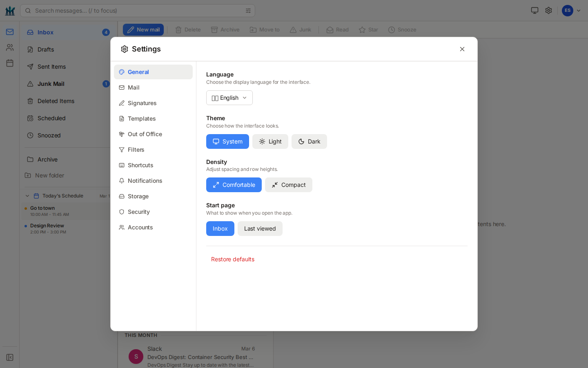Open the General settings section
The height and width of the screenshot is (368, 588).
pyautogui.click(x=138, y=72)
